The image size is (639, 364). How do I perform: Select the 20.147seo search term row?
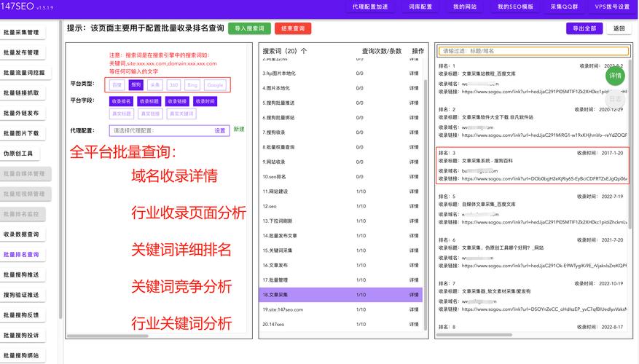[x=341, y=324]
